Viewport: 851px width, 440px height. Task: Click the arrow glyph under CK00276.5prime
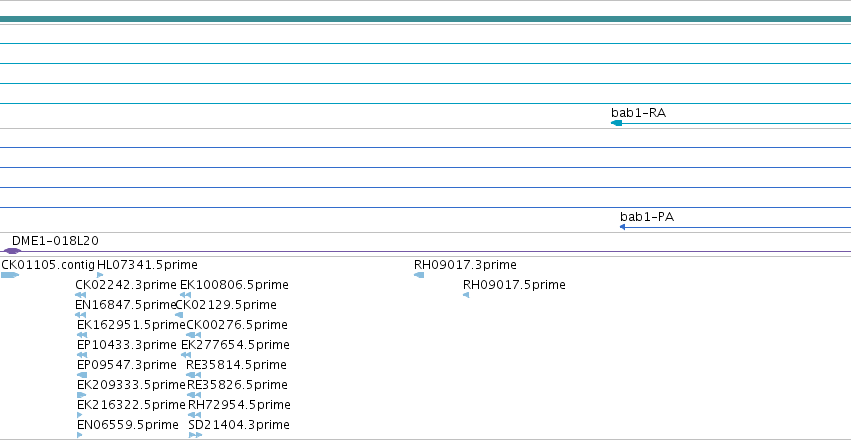(193, 335)
